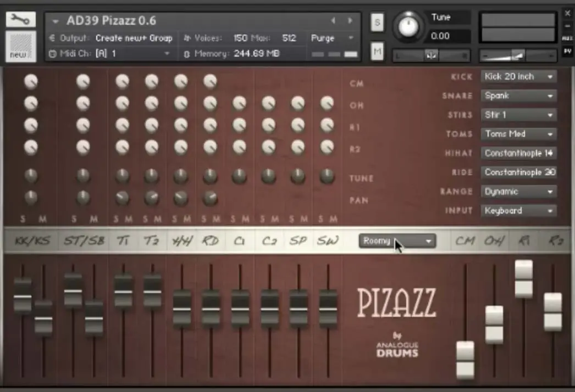
Task: Mute the instrument with header M button
Action: click(377, 52)
